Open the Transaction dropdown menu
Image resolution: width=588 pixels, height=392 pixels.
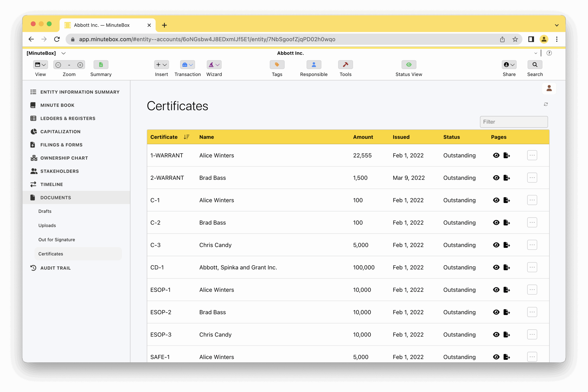click(x=187, y=65)
